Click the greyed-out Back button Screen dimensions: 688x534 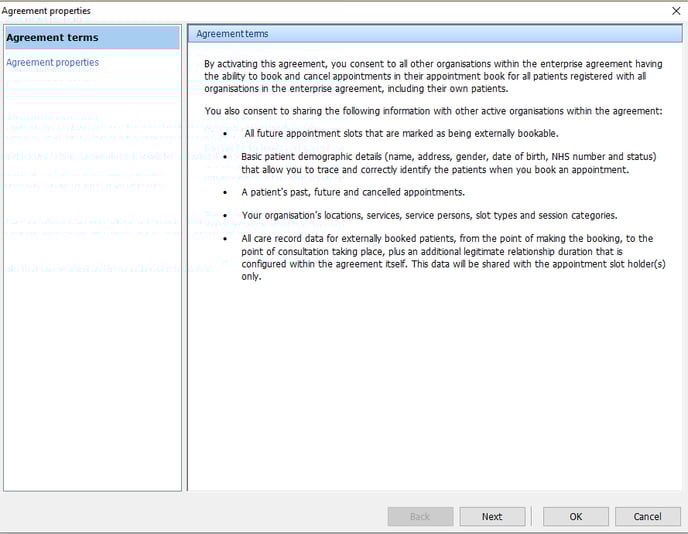(x=420, y=516)
